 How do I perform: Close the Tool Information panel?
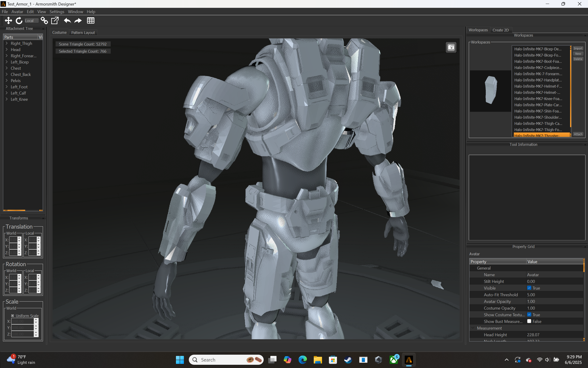pos(585,145)
